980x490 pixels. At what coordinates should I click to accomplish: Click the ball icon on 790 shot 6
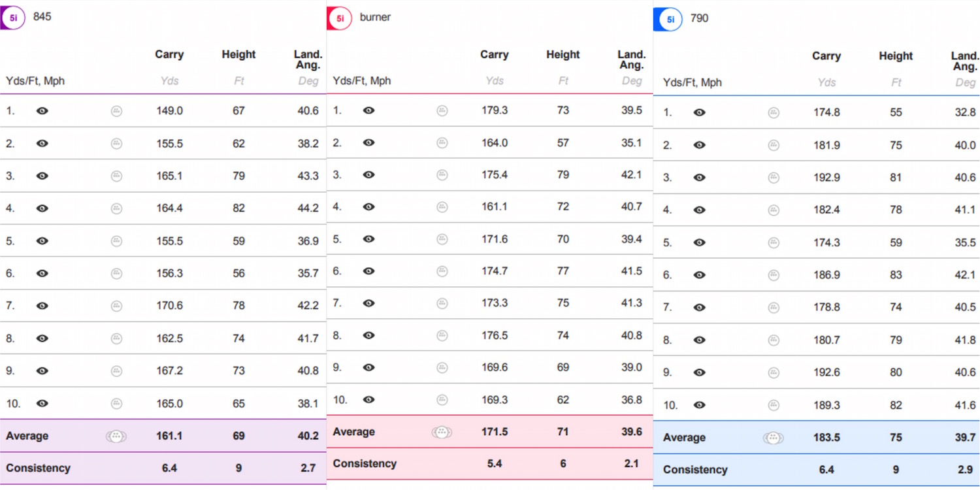click(x=774, y=275)
